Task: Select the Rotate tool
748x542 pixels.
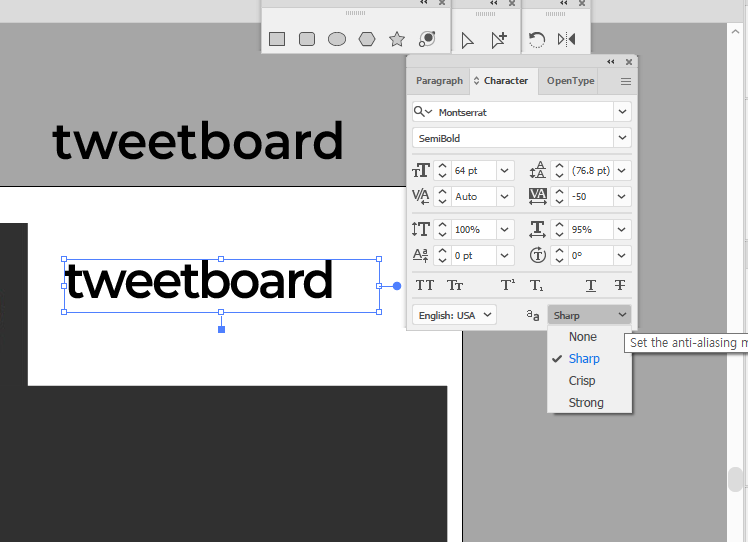Action: (x=537, y=40)
